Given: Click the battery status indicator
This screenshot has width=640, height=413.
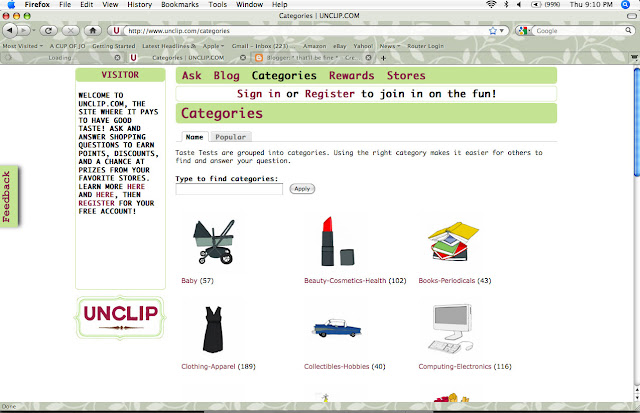Looking at the screenshot, I should [x=545, y=4].
